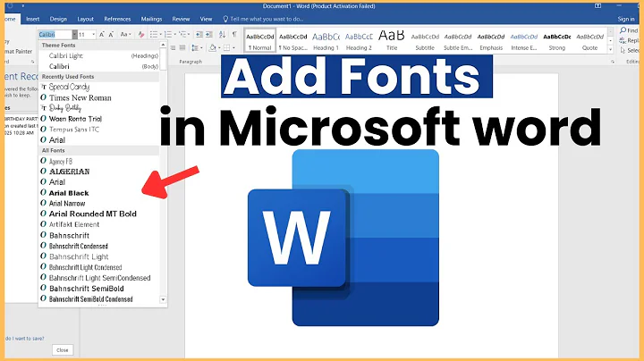Click font list scrollbar down arrow

coord(163,299)
